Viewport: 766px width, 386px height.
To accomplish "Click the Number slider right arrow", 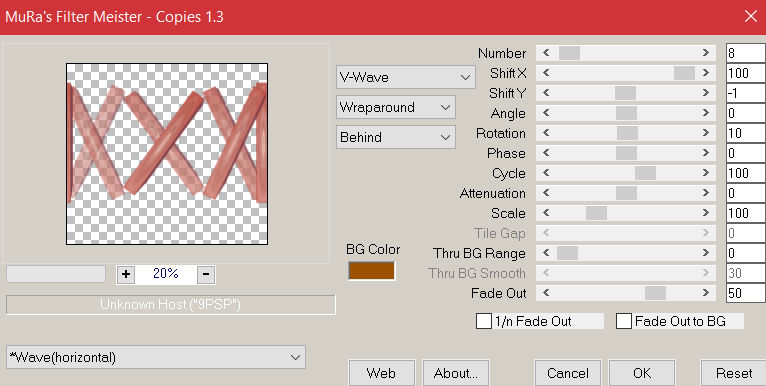I will tap(706, 53).
